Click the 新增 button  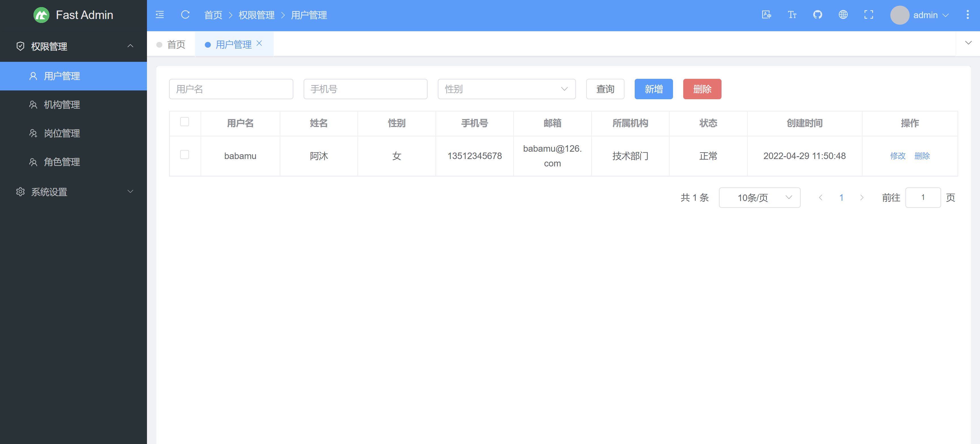654,89
